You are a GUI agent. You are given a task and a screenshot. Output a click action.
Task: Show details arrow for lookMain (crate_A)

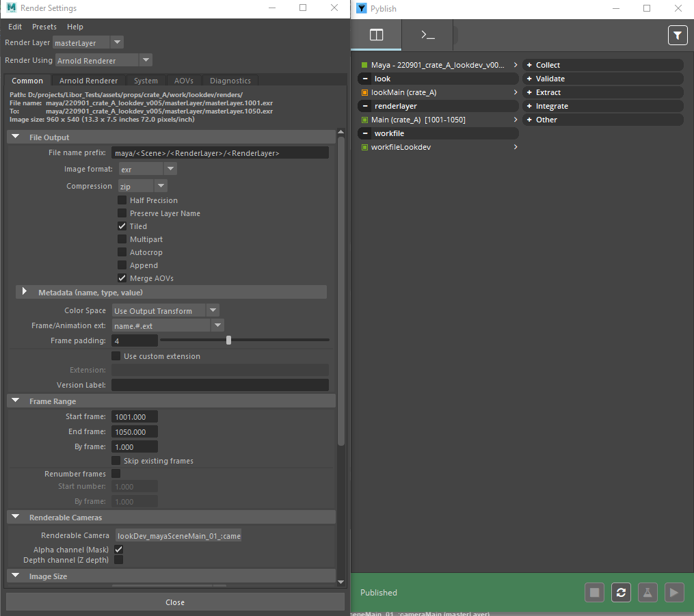(x=516, y=92)
